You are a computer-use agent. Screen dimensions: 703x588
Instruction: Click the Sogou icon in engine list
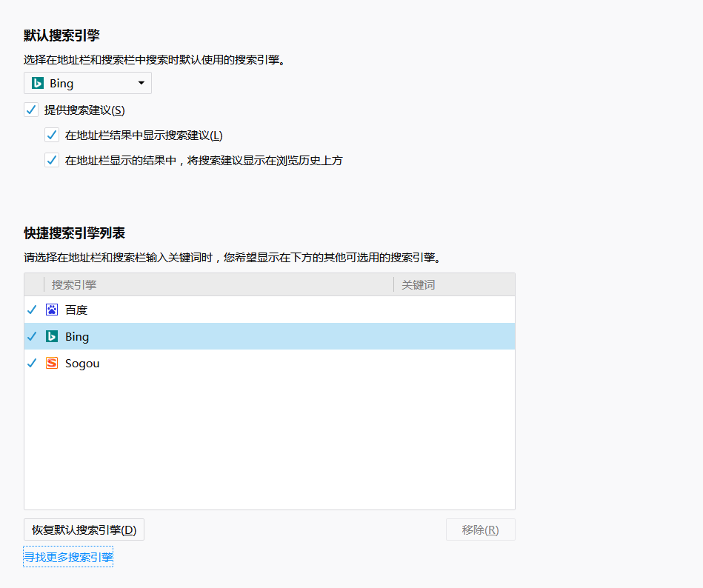[52, 363]
